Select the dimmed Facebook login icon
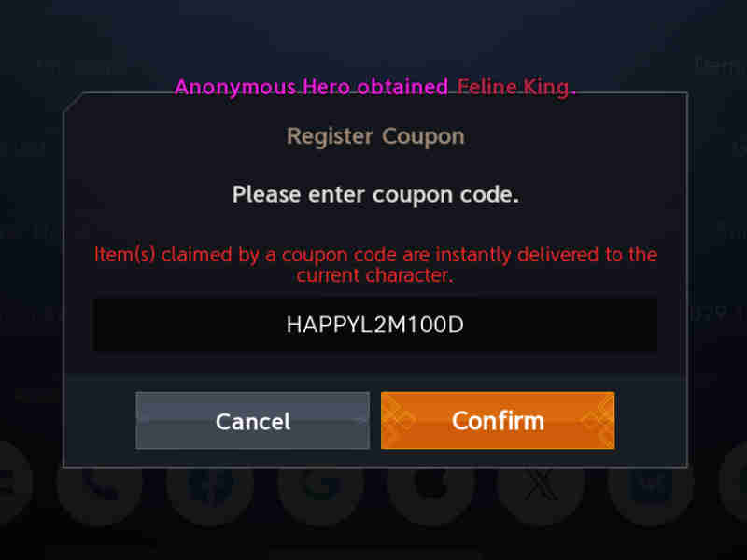This screenshot has height=560, width=747. tap(210, 483)
